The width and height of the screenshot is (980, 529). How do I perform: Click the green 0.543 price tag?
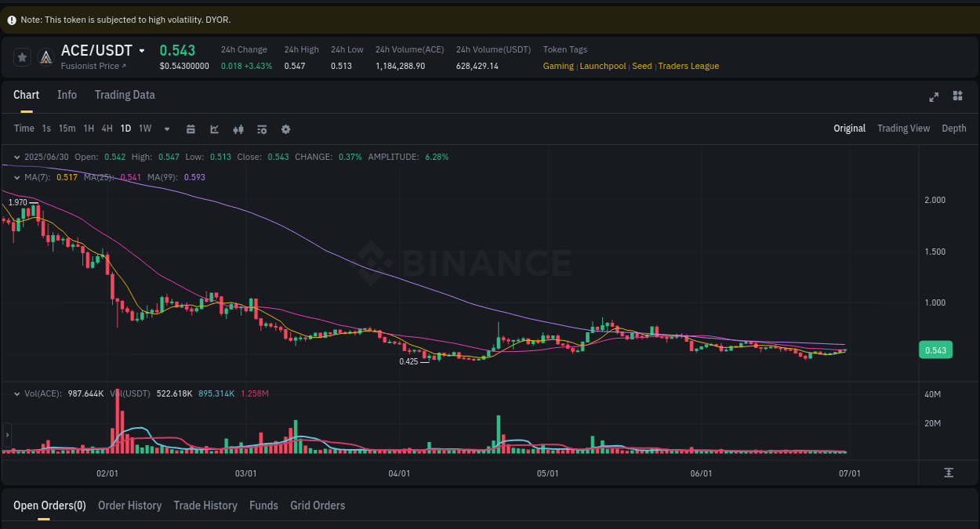[x=935, y=350]
